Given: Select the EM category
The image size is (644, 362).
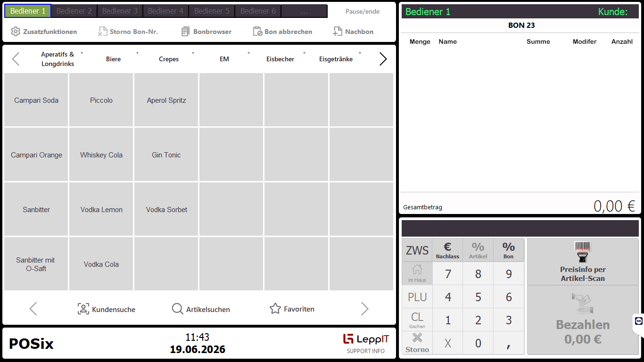Looking at the screenshot, I should [224, 59].
